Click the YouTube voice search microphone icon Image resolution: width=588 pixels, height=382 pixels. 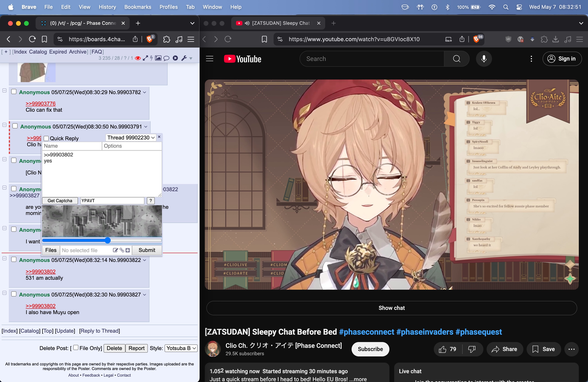click(484, 59)
